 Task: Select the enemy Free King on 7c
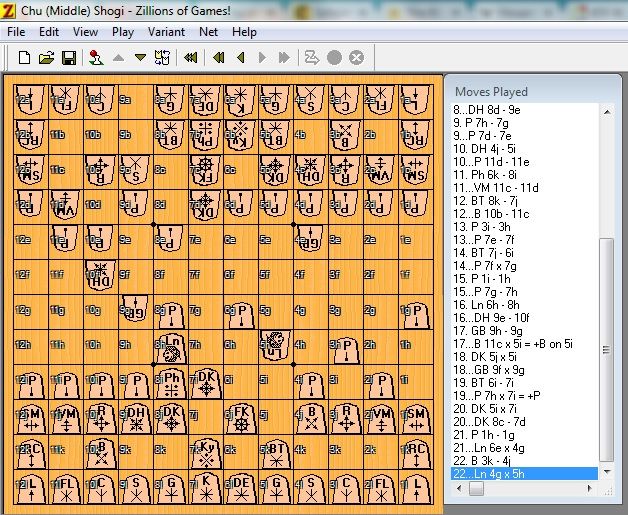pyautogui.click(x=205, y=169)
